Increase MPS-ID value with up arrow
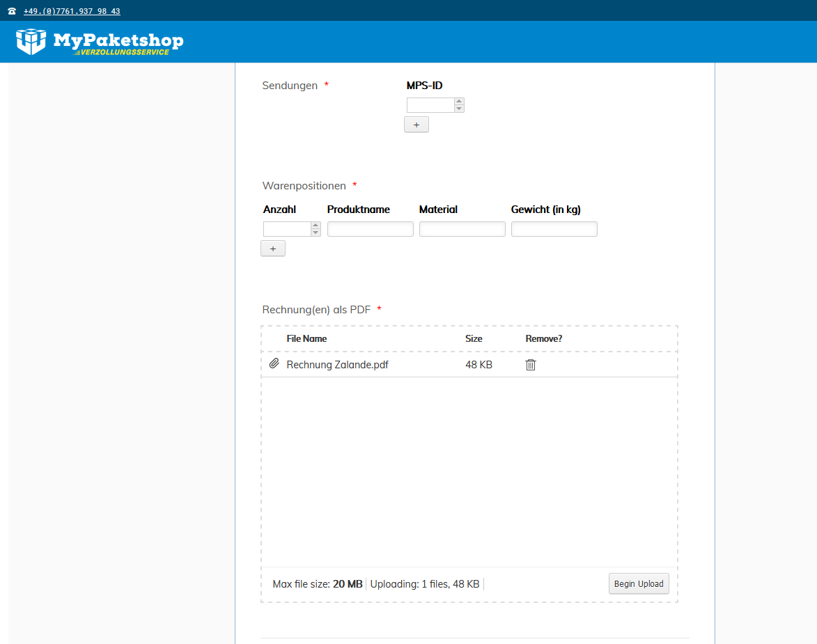The width and height of the screenshot is (817, 644). pyautogui.click(x=459, y=102)
